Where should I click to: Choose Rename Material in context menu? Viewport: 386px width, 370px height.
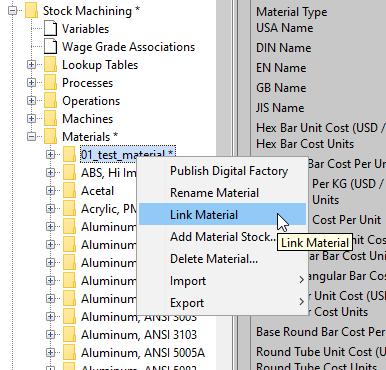(x=222, y=193)
